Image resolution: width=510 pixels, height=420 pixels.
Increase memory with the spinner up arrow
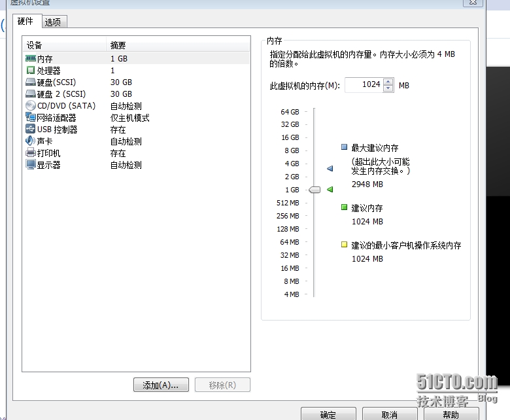click(388, 81)
